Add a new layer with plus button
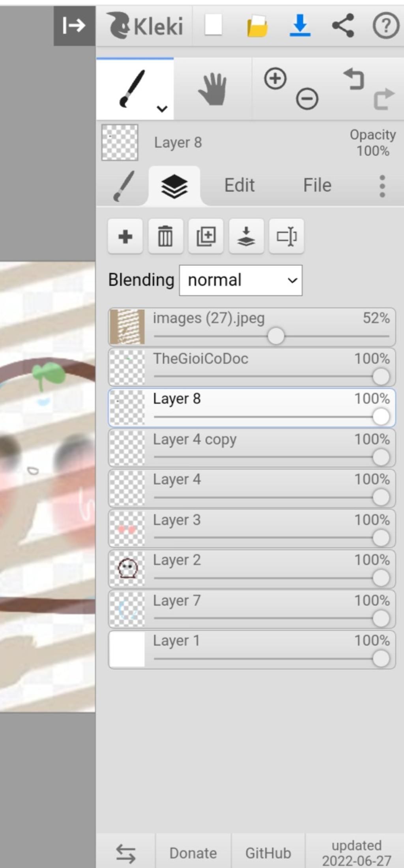The image size is (404, 868). (x=125, y=237)
